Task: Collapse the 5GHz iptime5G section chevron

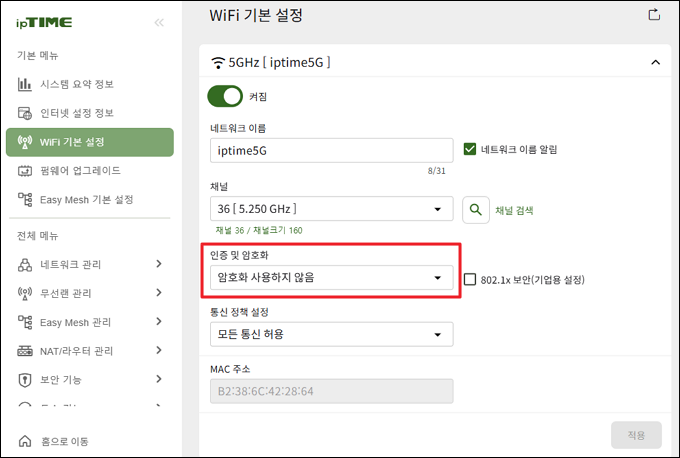Action: pos(655,62)
